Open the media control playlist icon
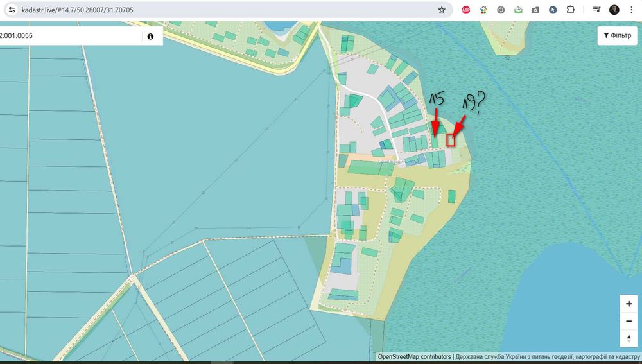The width and height of the screenshot is (642, 364). (596, 10)
